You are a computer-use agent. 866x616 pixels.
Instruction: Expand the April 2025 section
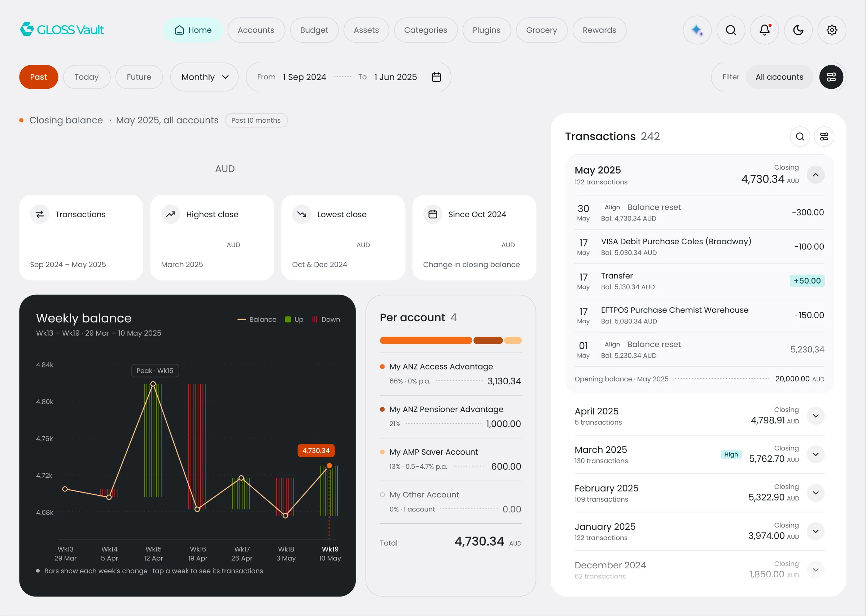click(x=815, y=416)
